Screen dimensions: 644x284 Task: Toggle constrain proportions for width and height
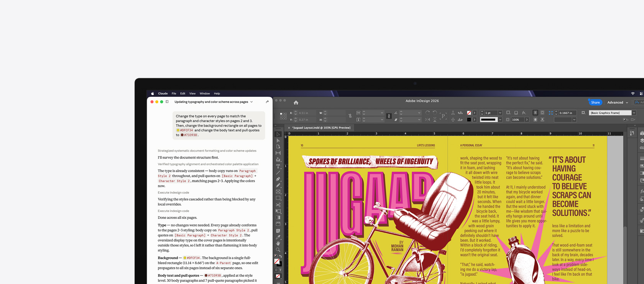(x=350, y=116)
